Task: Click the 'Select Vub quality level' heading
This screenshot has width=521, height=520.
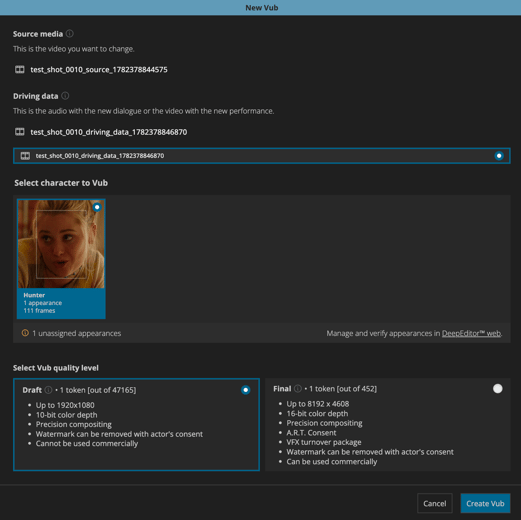Action: (56, 368)
